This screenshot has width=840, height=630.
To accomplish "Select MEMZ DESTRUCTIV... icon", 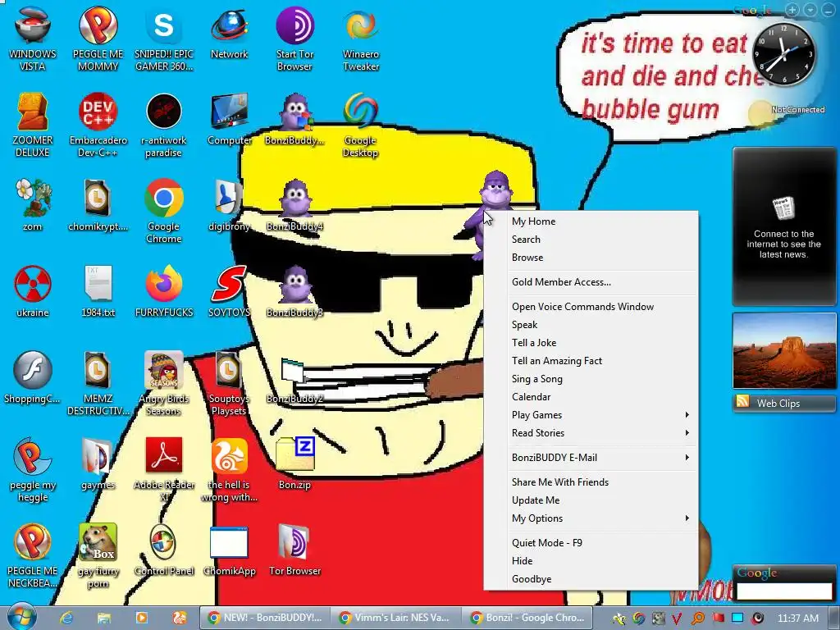I will (98, 383).
